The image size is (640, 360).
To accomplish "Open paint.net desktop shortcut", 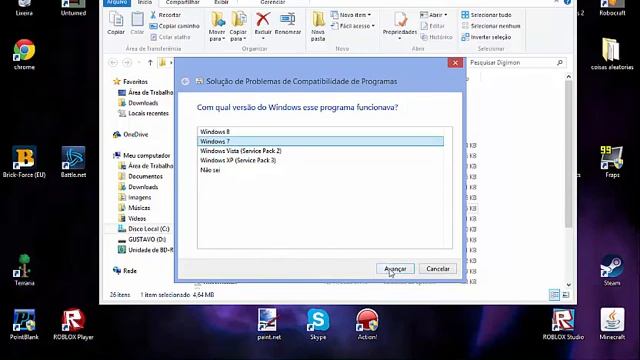I will point(269,324).
